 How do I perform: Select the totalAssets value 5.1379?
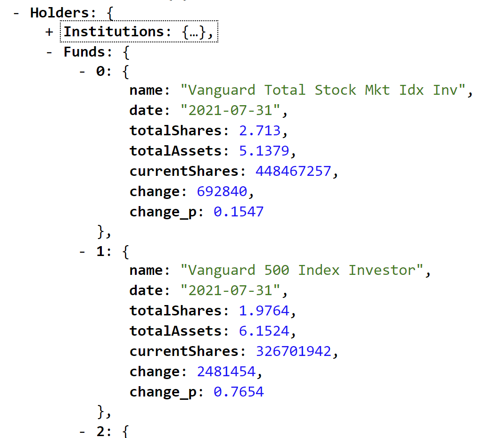point(264,151)
